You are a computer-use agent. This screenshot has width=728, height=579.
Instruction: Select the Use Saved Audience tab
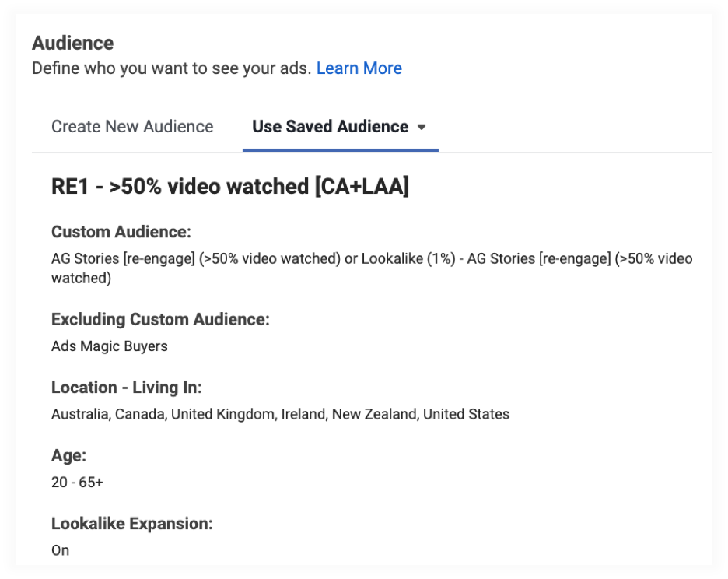330,127
